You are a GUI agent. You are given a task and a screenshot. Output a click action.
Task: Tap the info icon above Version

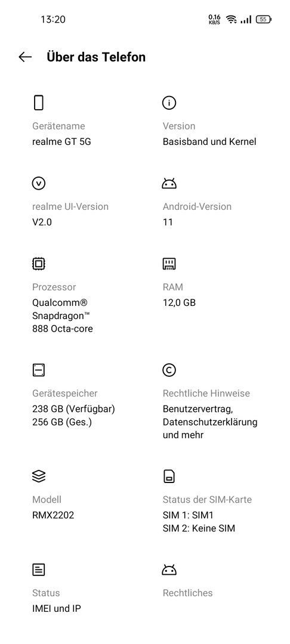click(169, 103)
